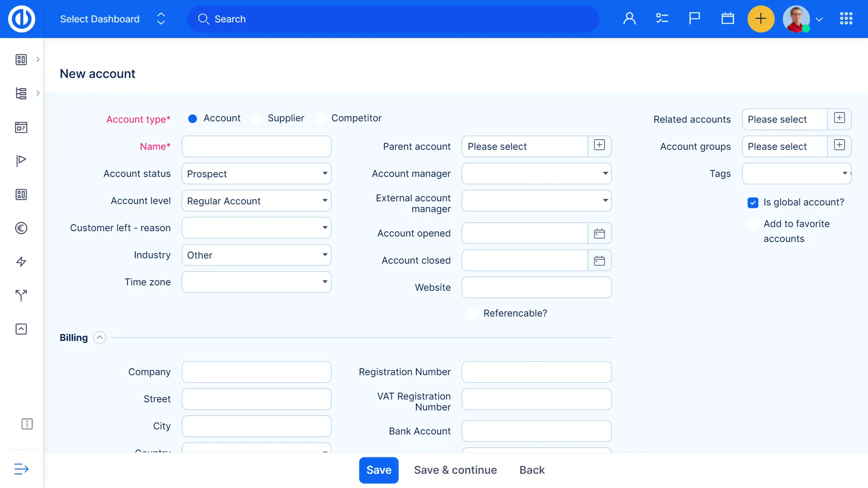
Task: Click the Save button
Action: 378,470
